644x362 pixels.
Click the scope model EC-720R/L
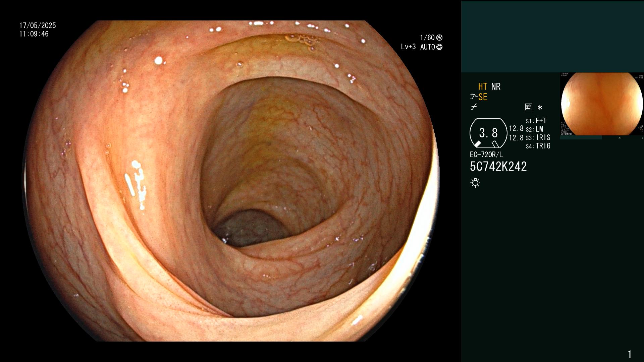click(x=486, y=155)
